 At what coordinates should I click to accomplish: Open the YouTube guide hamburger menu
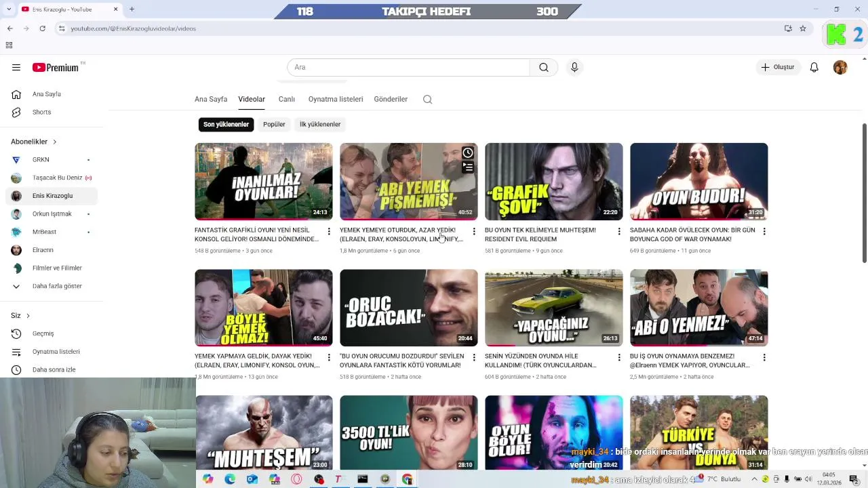[x=16, y=67]
